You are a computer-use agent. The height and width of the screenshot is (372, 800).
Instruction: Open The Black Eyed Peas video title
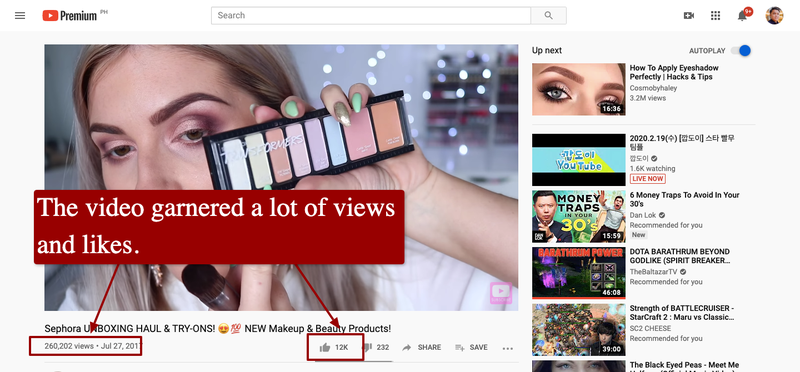point(684,366)
